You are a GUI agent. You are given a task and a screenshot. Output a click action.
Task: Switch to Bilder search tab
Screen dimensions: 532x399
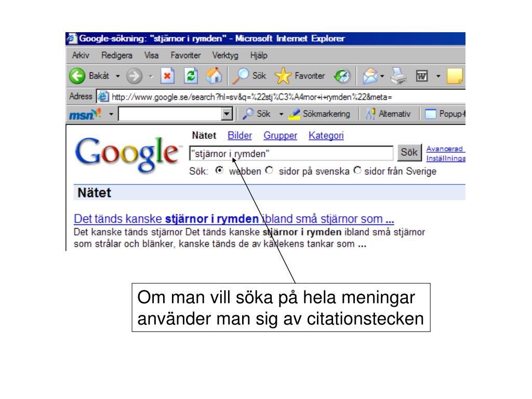[x=240, y=136]
